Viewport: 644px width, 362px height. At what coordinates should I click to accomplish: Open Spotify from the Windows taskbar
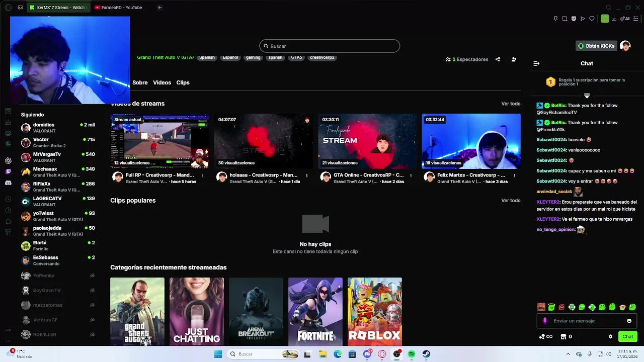pos(412,354)
